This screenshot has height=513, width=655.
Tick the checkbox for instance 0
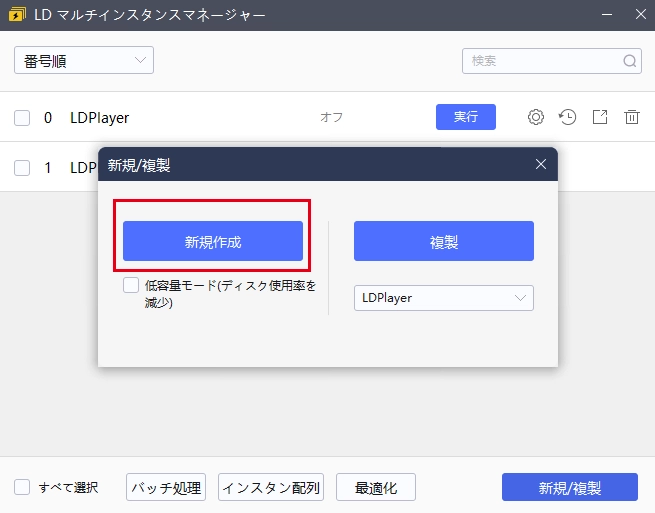(22, 118)
